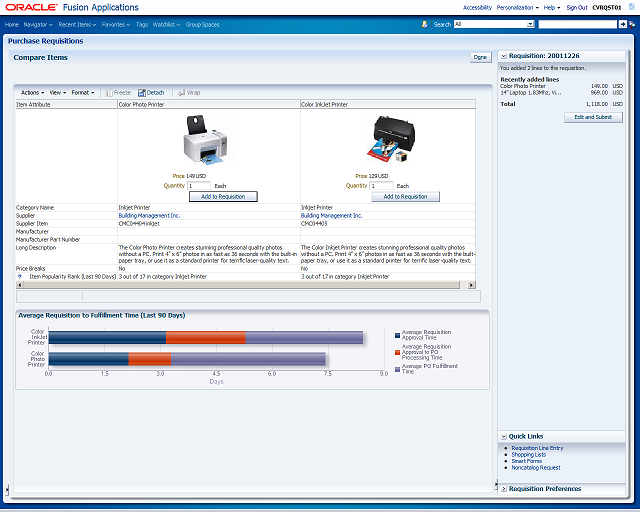Click the purple segment of Color Photo Printer bar
640x512 pixels.
(x=248, y=358)
